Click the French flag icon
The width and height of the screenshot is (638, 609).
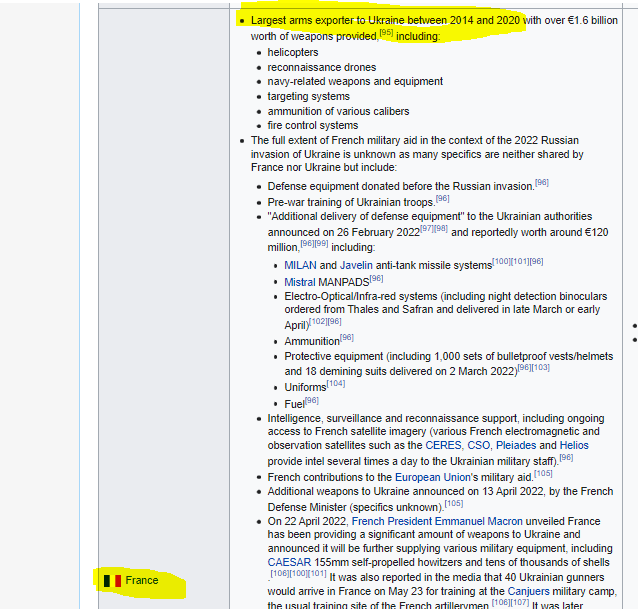click(113, 580)
